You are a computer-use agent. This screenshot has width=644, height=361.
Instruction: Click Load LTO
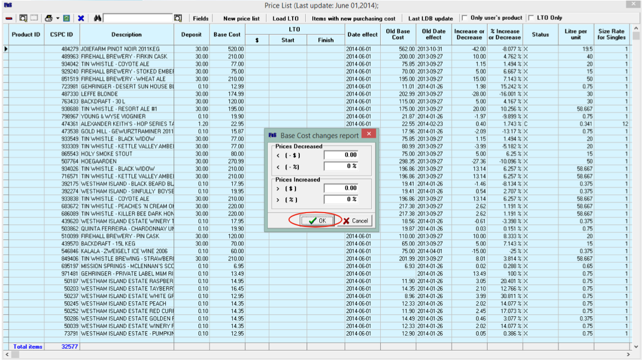point(285,18)
